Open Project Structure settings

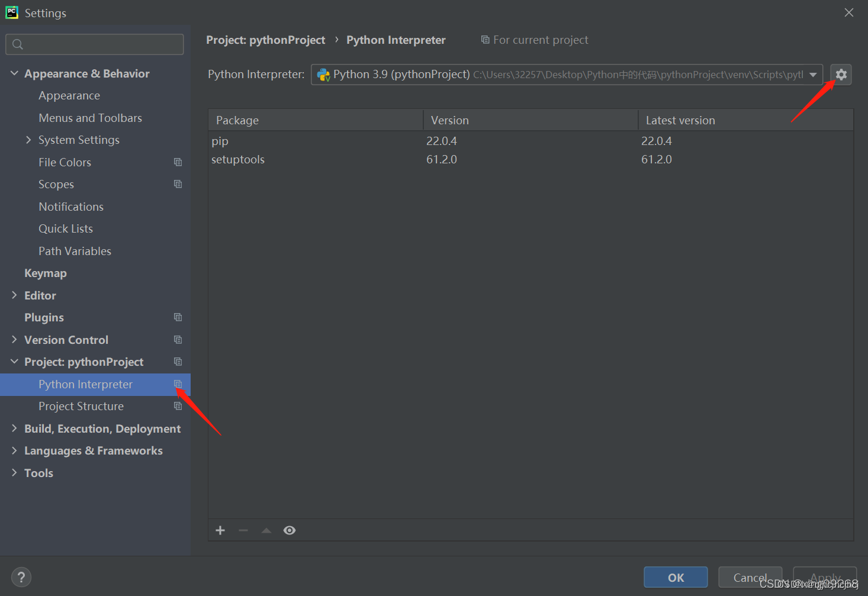(x=81, y=406)
